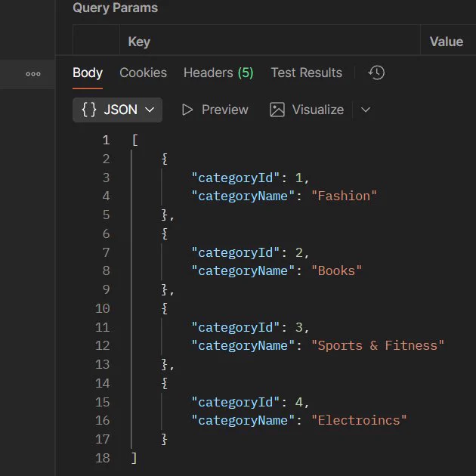
Task: Open the JSON format dropdown
Action: pyautogui.click(x=117, y=110)
